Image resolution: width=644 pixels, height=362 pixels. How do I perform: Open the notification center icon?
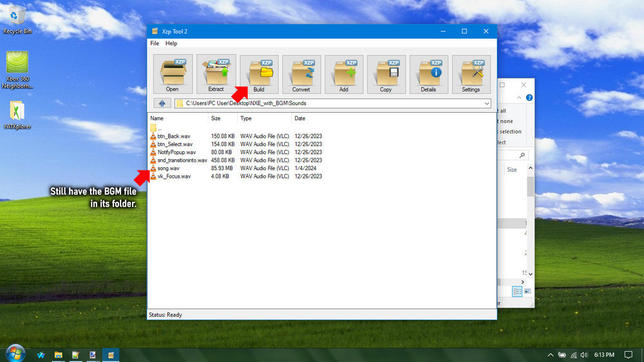(629, 355)
